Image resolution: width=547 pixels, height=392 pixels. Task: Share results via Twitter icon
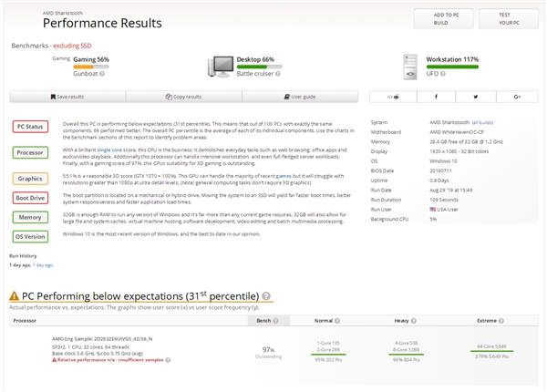click(x=475, y=96)
